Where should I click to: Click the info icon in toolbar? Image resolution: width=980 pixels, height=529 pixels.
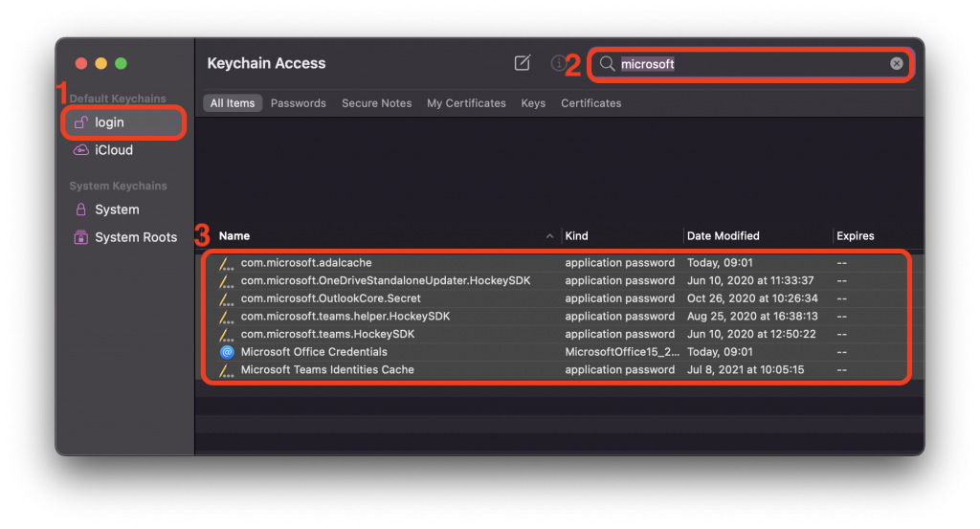pos(558,63)
